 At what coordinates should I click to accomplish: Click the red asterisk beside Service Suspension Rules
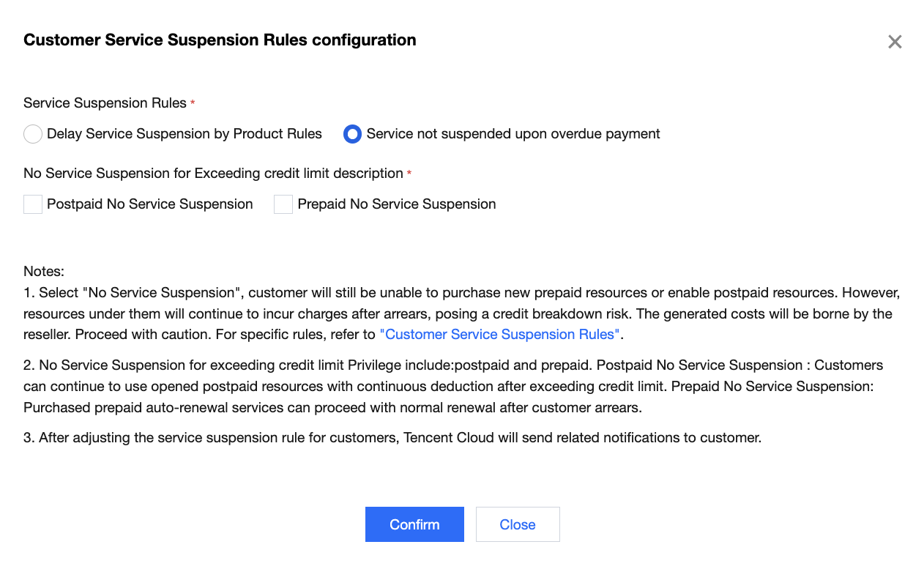[193, 104]
